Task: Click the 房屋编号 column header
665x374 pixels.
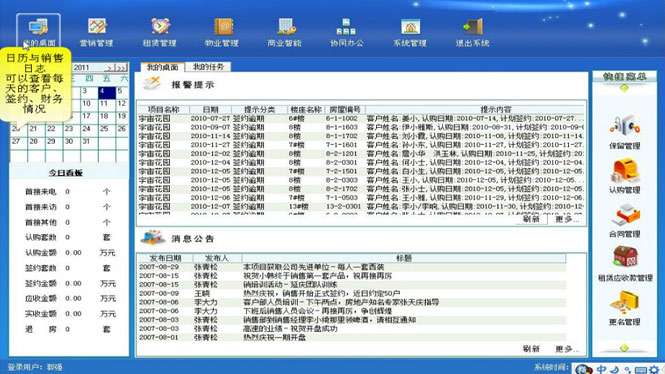Action: coord(344,109)
